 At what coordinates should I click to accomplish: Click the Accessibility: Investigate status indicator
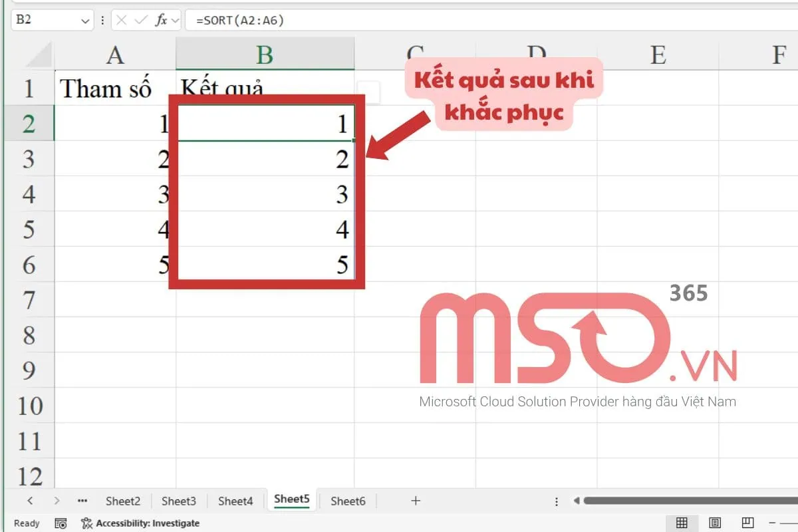point(140,523)
